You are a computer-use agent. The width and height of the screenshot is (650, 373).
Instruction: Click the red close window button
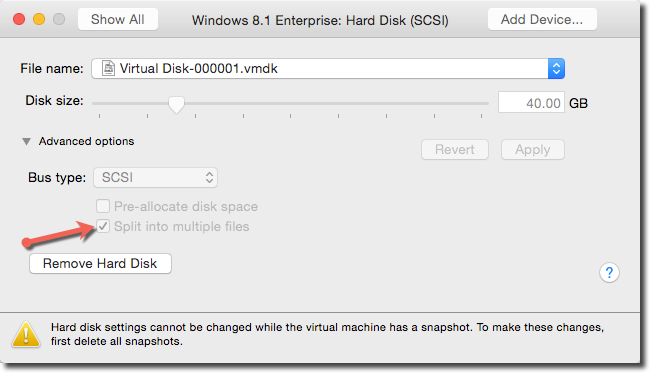[x=19, y=19]
